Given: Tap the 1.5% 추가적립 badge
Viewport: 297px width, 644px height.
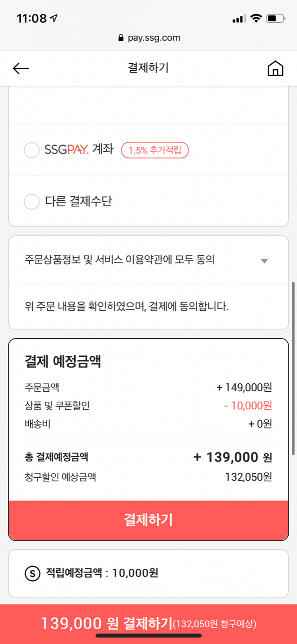Looking at the screenshot, I should [155, 150].
